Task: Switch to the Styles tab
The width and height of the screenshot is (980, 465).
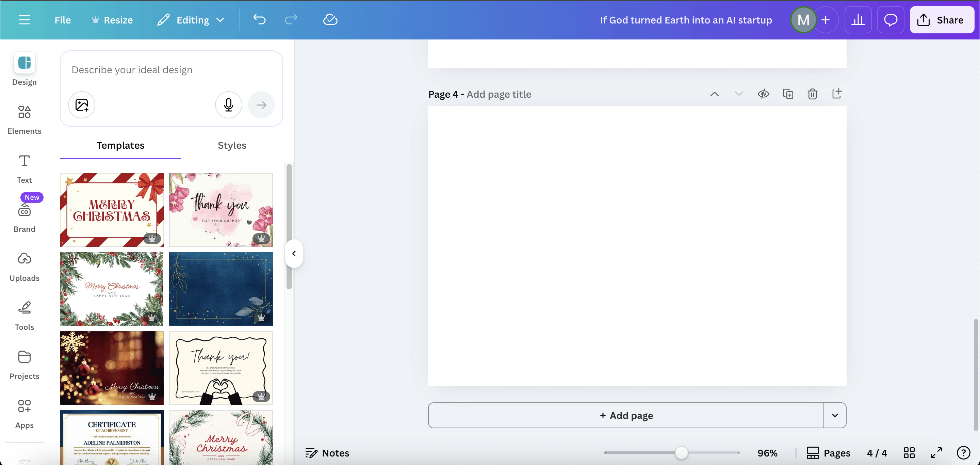Action: click(x=232, y=145)
